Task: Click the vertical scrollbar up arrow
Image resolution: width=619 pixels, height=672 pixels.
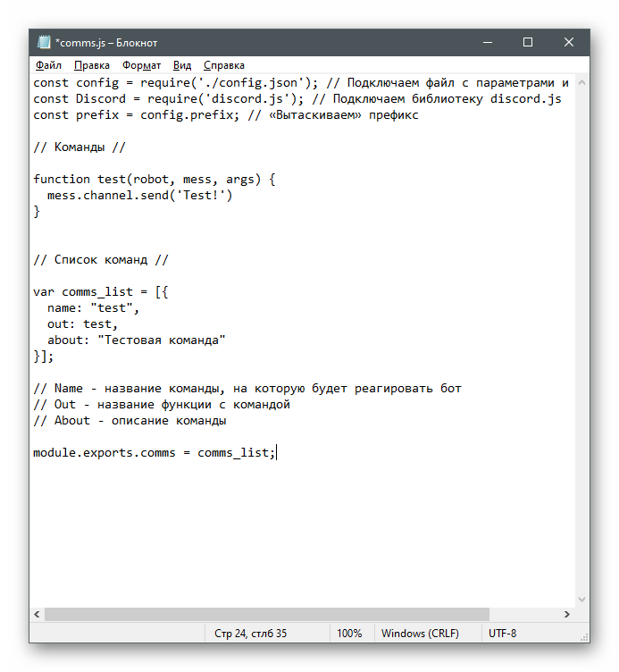Action: point(581,82)
